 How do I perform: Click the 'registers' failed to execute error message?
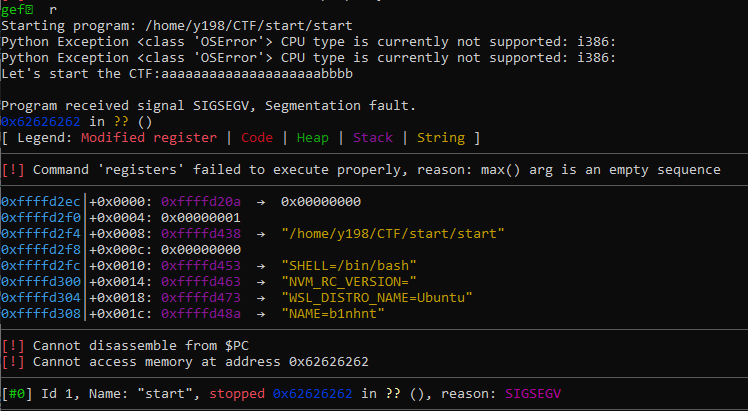pyautogui.click(x=361, y=170)
